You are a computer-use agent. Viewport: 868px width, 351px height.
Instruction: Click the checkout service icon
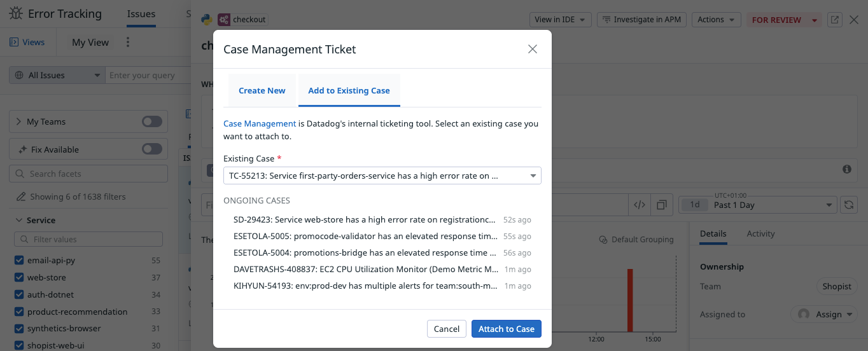224,20
